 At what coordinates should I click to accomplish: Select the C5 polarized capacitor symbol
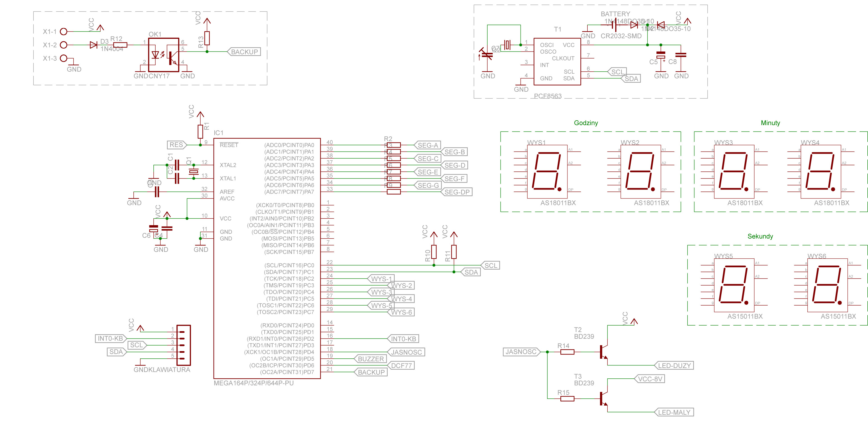(661, 55)
